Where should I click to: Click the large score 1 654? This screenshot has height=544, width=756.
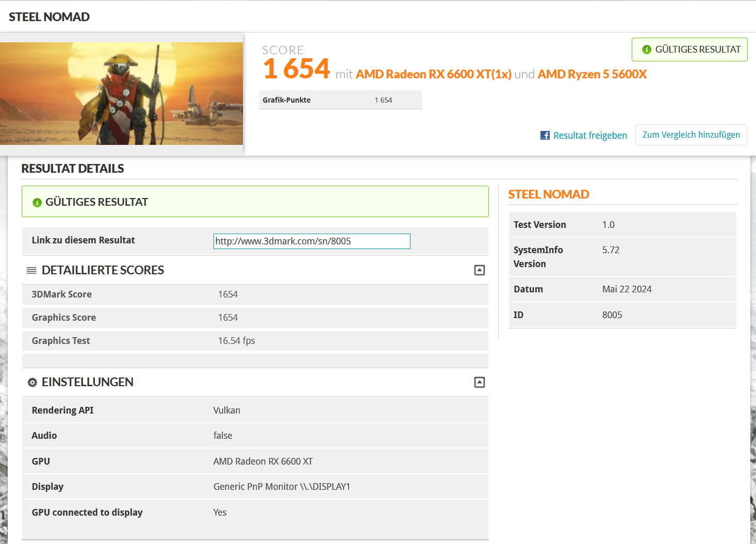pos(297,69)
